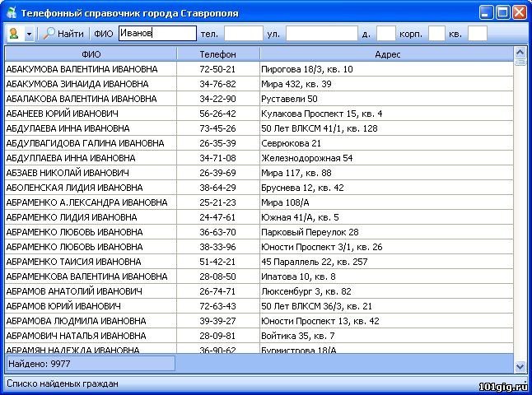Screen dimensions: 532x395
Task: Minimize the Телефонный справочник window
Action: [486, 13]
